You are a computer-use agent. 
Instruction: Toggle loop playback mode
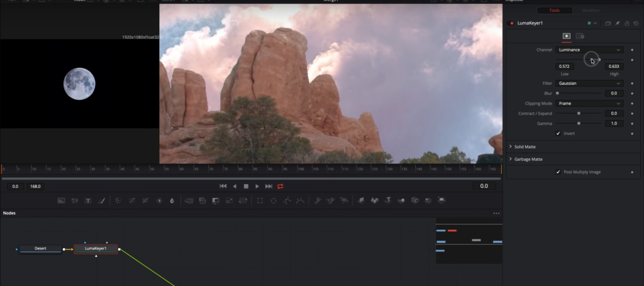[x=280, y=186]
